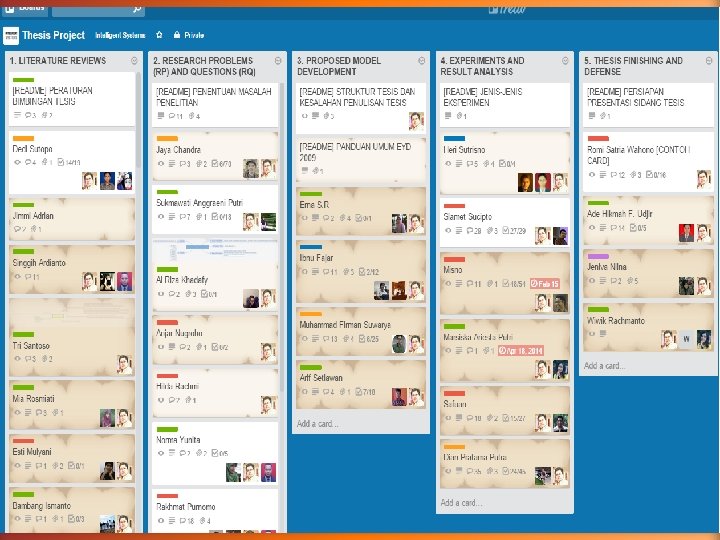
Task: Click the member avatar on Romi Satria Wahono card
Action: point(703,179)
